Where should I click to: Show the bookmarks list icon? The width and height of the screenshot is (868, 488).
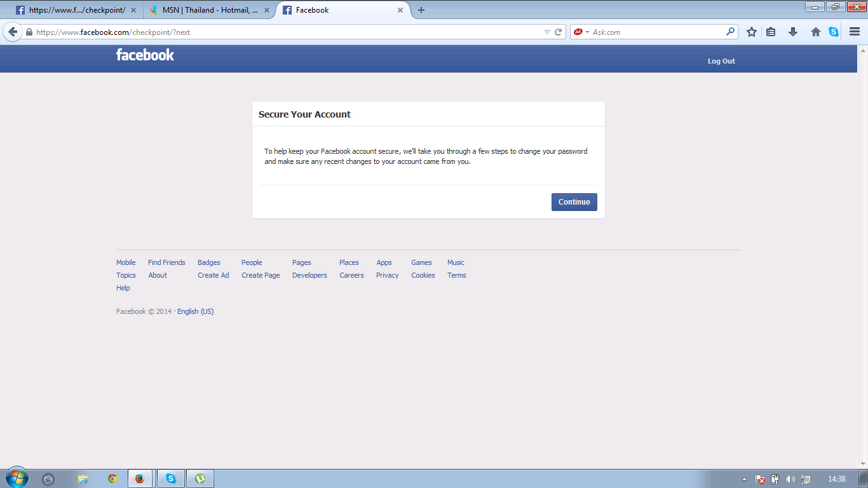[771, 32]
